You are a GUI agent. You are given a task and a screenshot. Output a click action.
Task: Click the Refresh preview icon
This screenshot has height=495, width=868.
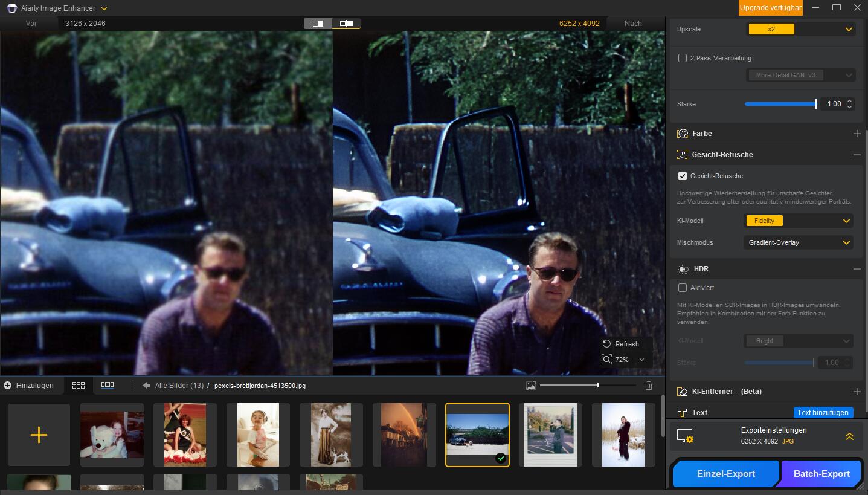607,344
